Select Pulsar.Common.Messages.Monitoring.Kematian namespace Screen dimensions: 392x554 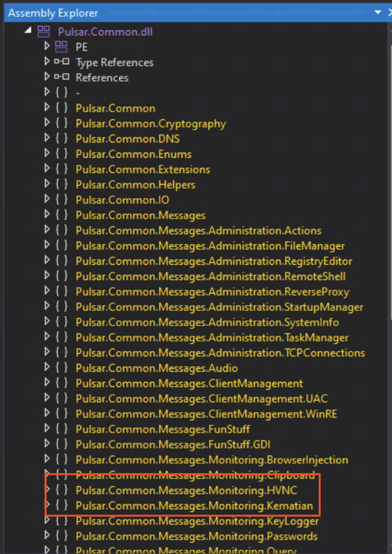pos(194,506)
